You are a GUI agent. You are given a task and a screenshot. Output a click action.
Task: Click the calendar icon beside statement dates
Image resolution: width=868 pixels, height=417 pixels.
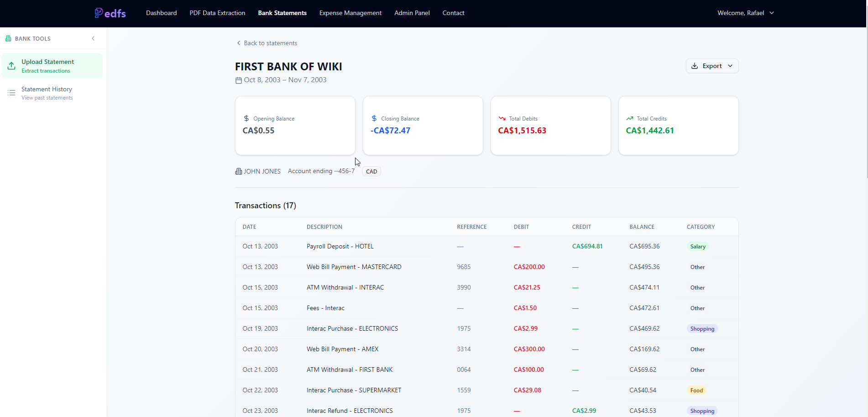pyautogui.click(x=238, y=80)
